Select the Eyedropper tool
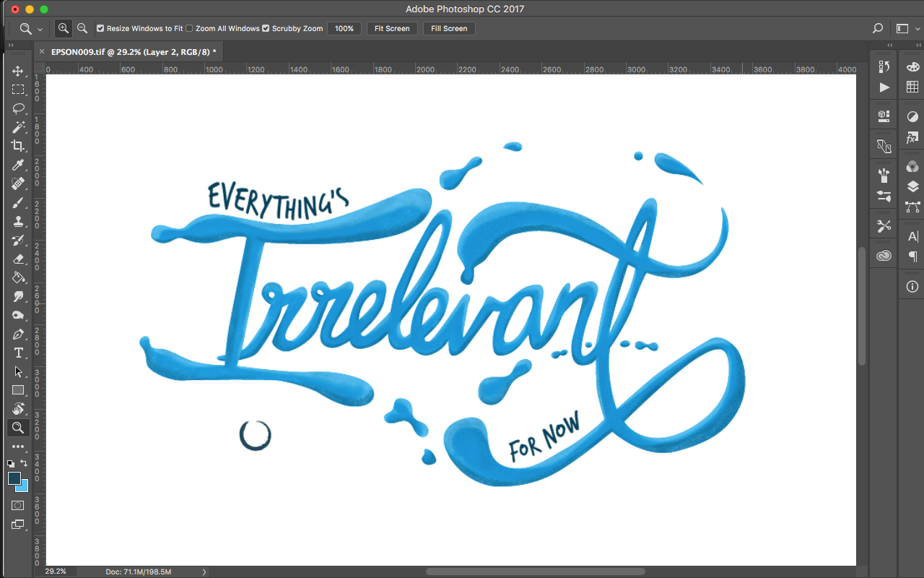 (x=18, y=165)
